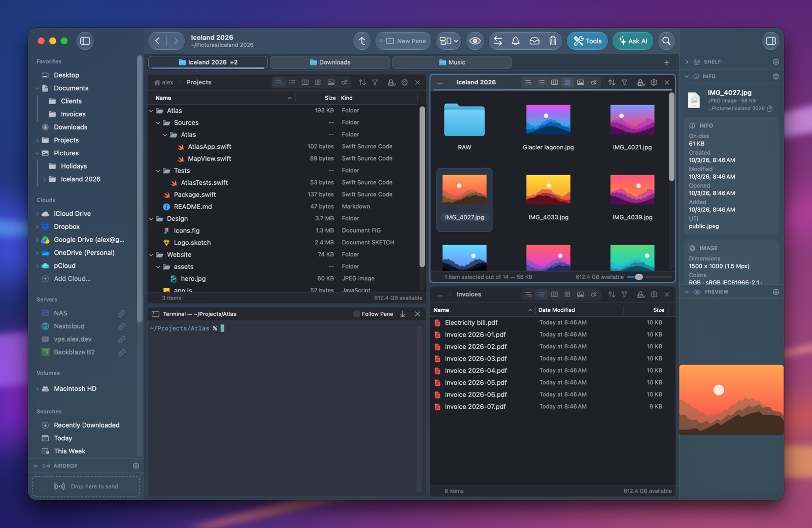Enable the Follow Pane checkbox in Terminal
Viewport: 812px width, 528px height.
[356, 314]
